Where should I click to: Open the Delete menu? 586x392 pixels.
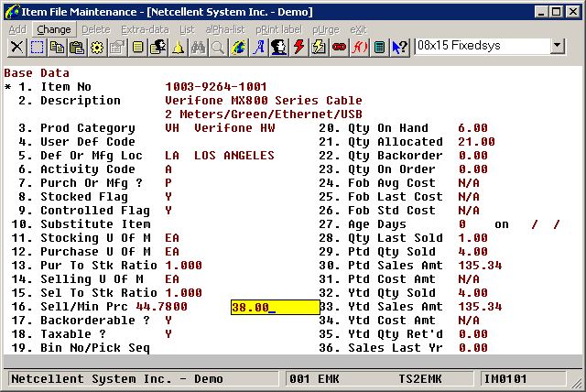pos(96,29)
